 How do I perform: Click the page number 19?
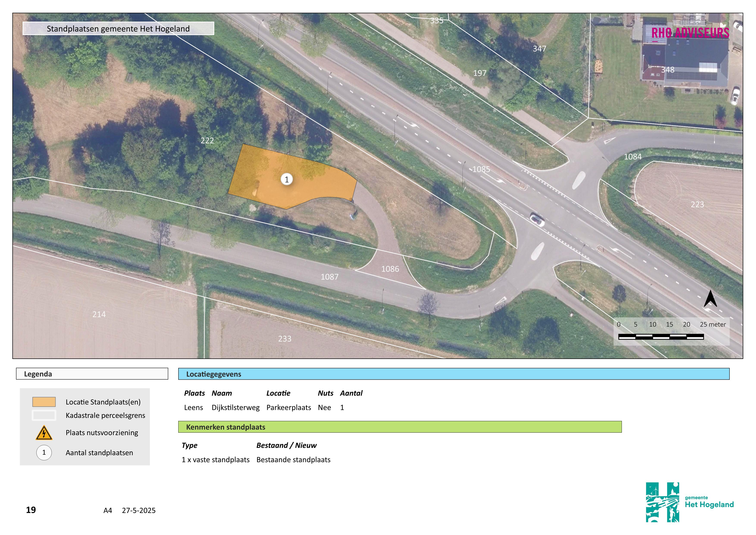[31, 510]
